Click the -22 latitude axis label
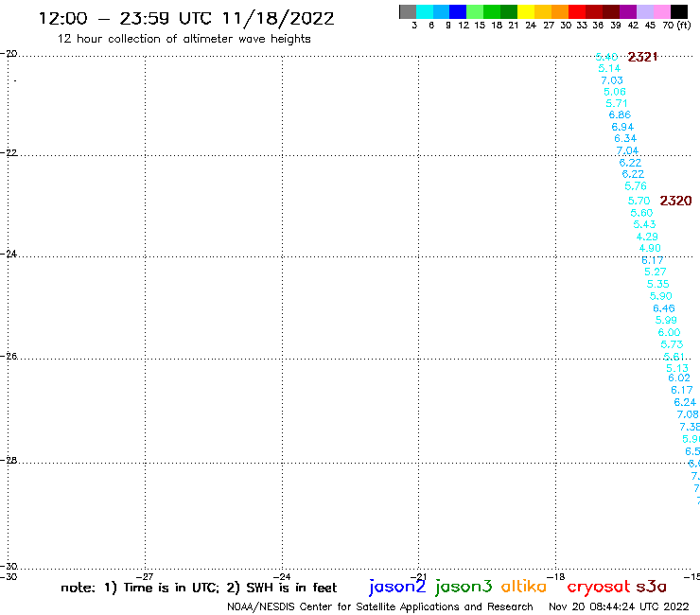The image size is (700, 615). tap(9, 152)
